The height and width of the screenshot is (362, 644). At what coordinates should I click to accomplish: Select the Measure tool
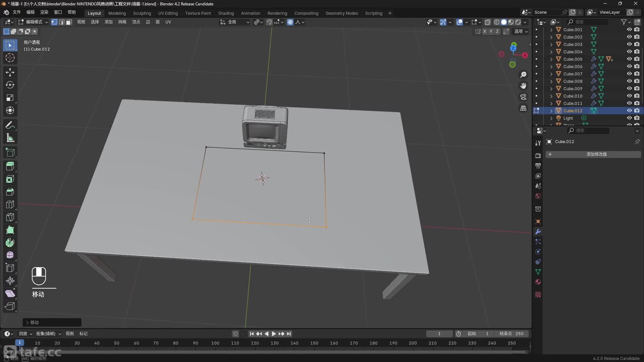tap(10, 138)
